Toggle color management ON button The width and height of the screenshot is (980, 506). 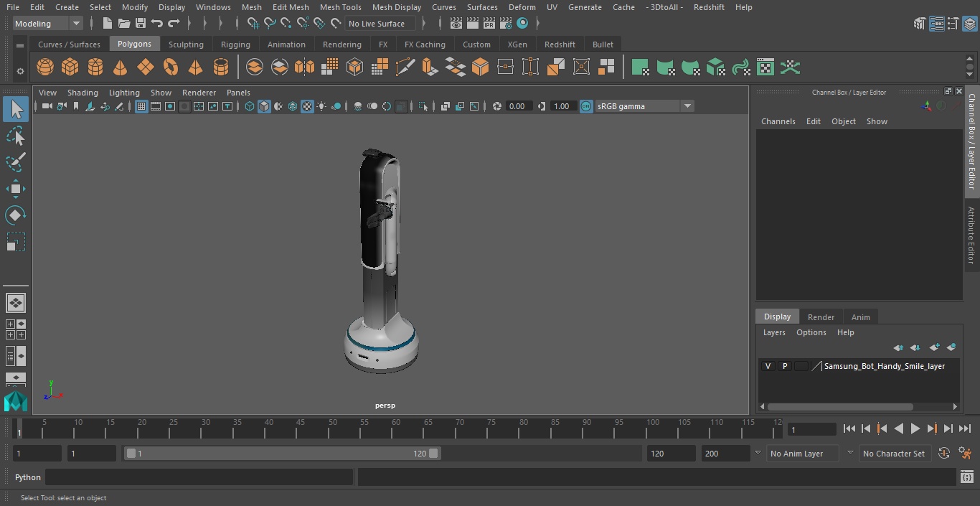click(x=586, y=106)
